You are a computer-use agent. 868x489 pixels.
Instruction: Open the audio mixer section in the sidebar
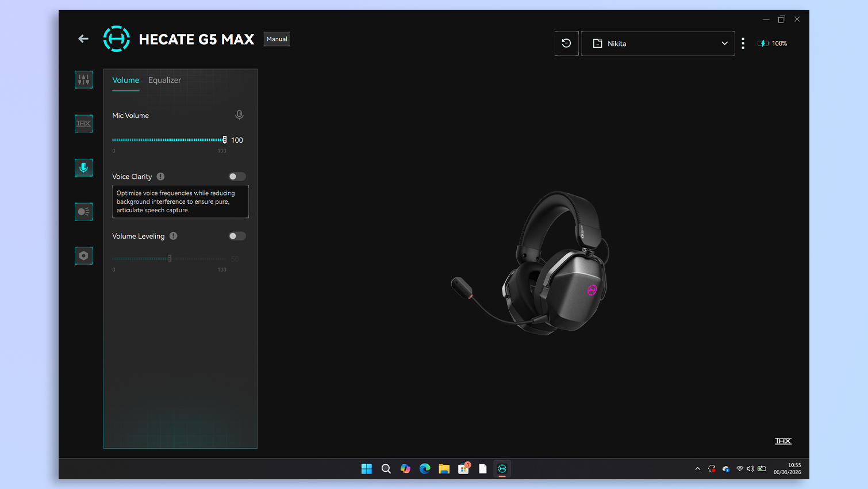(83, 79)
